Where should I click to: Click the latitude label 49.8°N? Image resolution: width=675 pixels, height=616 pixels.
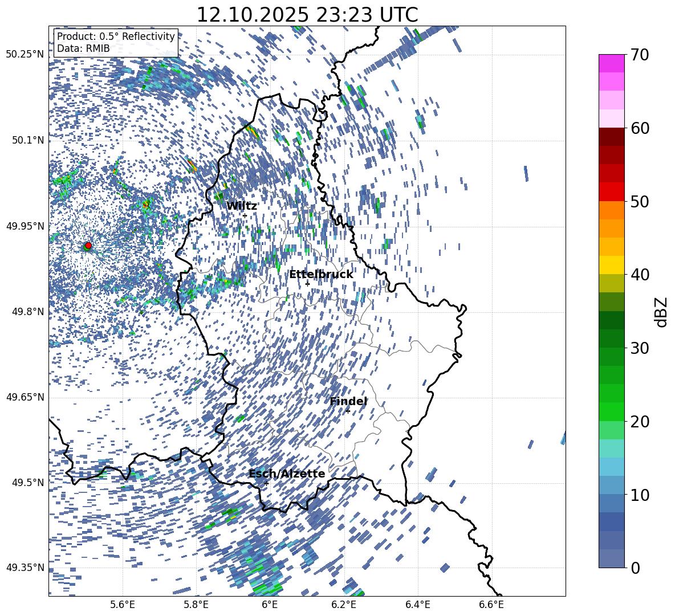click(28, 312)
